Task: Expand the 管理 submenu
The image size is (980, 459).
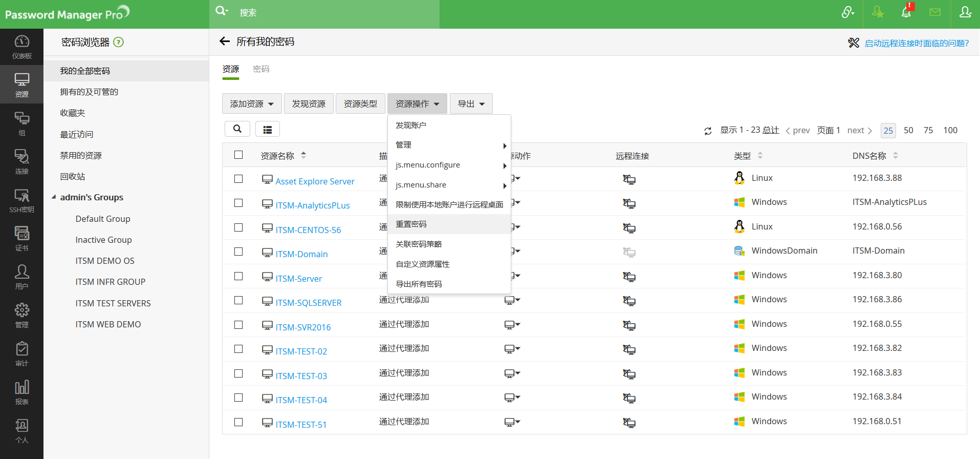Action: (449, 145)
